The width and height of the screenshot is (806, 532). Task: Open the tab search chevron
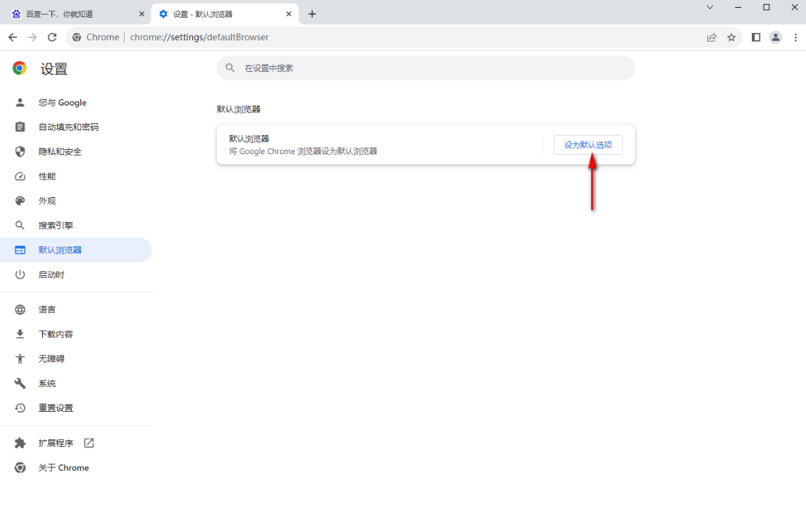pos(710,7)
